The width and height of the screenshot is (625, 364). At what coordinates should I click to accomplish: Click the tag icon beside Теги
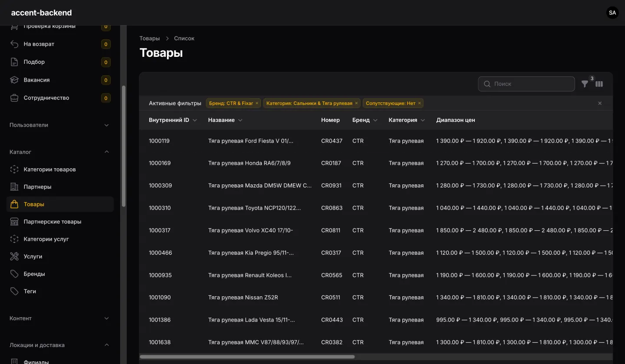[14, 291]
